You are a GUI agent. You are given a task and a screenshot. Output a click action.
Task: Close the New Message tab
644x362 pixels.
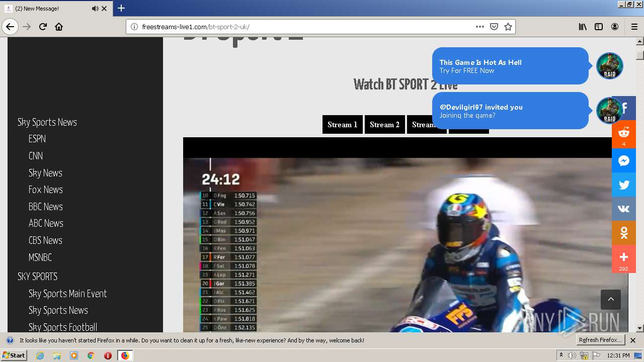point(104,9)
